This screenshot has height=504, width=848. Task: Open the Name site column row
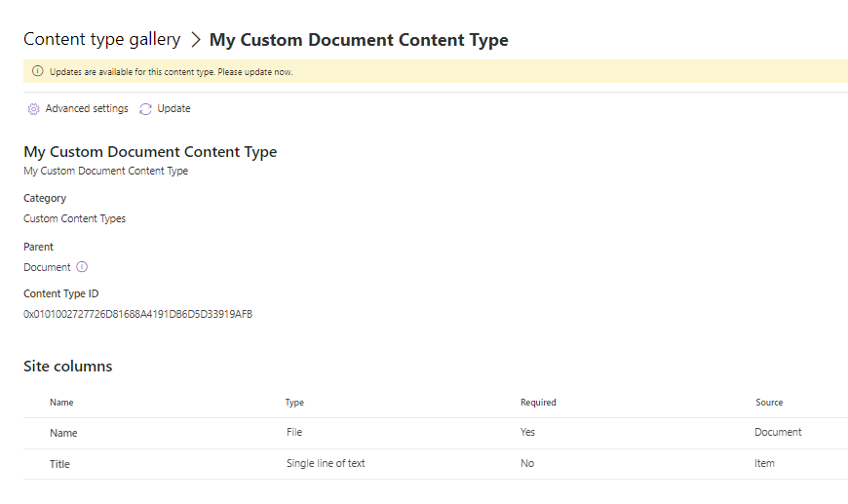436,433
